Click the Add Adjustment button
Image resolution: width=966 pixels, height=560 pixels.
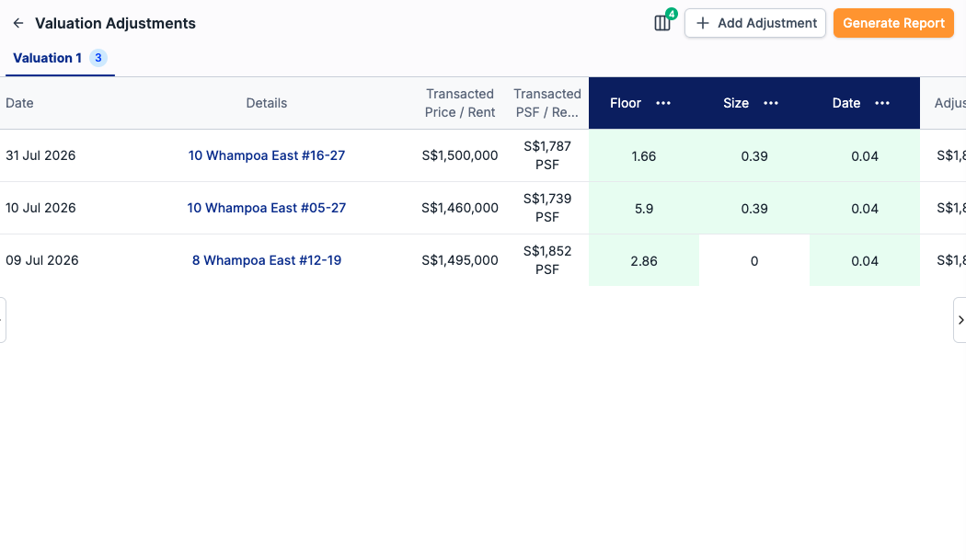point(755,23)
